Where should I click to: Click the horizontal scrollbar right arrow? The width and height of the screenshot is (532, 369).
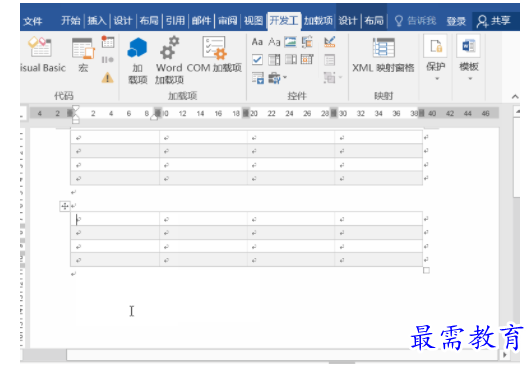[x=505, y=355]
